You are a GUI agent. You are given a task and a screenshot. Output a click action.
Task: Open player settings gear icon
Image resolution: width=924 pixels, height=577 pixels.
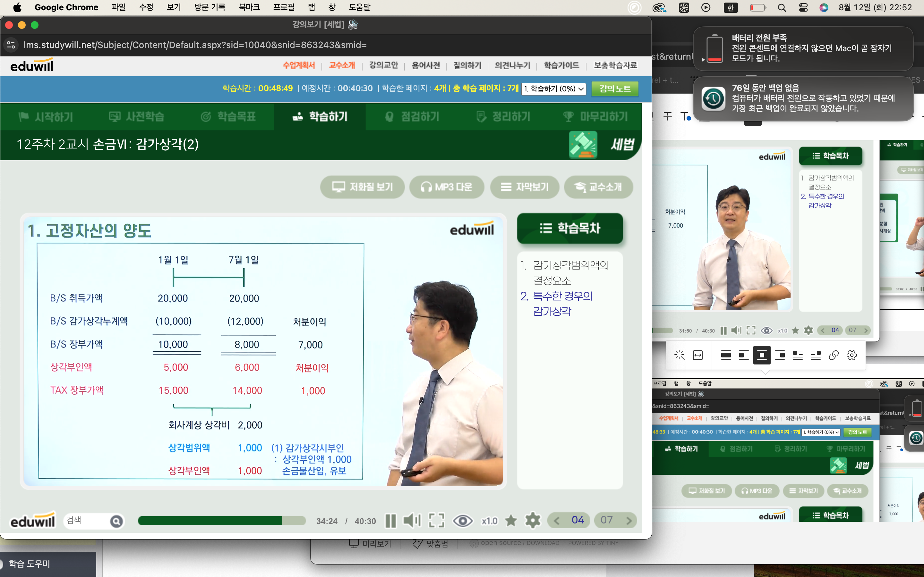point(533,521)
